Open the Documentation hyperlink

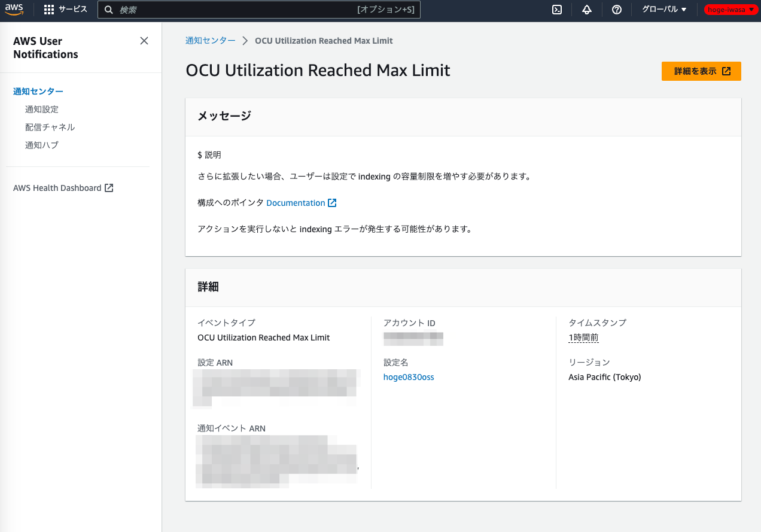[296, 202]
